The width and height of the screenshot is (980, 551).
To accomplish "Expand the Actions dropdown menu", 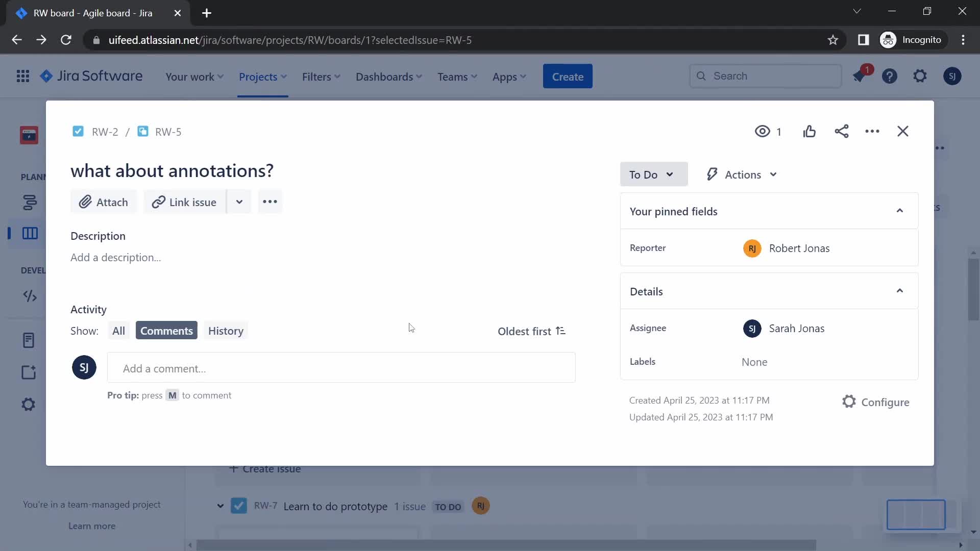I will click(741, 174).
